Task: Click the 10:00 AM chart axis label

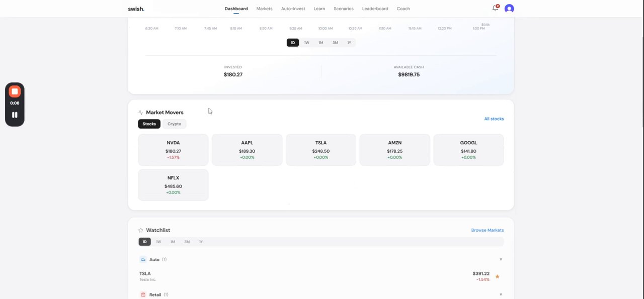Action: (326, 29)
